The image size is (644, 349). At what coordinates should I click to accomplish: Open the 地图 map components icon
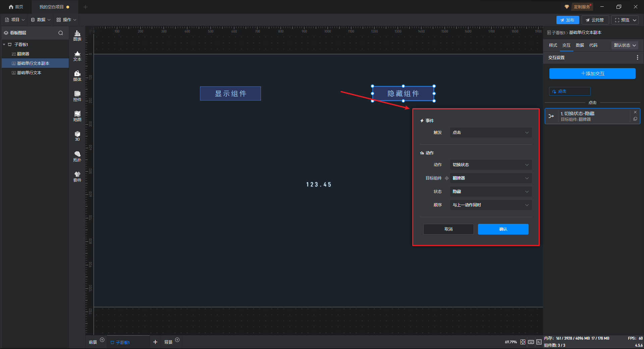point(77,116)
